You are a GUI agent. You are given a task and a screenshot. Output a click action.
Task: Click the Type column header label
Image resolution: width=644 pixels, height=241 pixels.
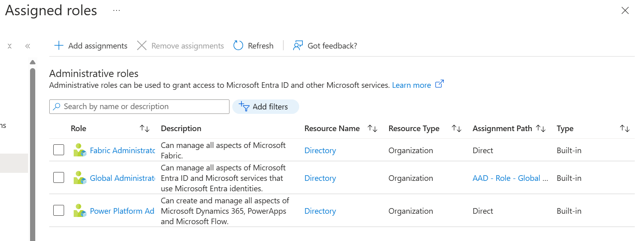coord(565,128)
